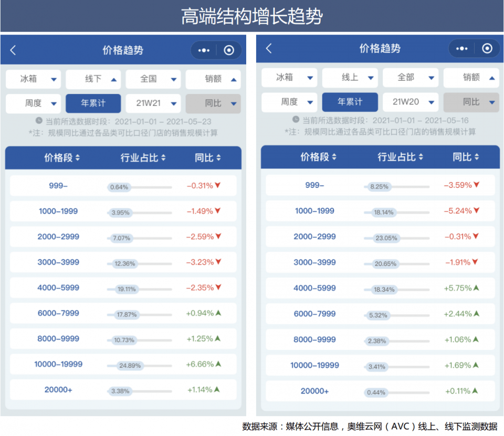This screenshot has height=436, width=504.
Task: Click 高端结构增长趋势 heading
Action: click(251, 16)
